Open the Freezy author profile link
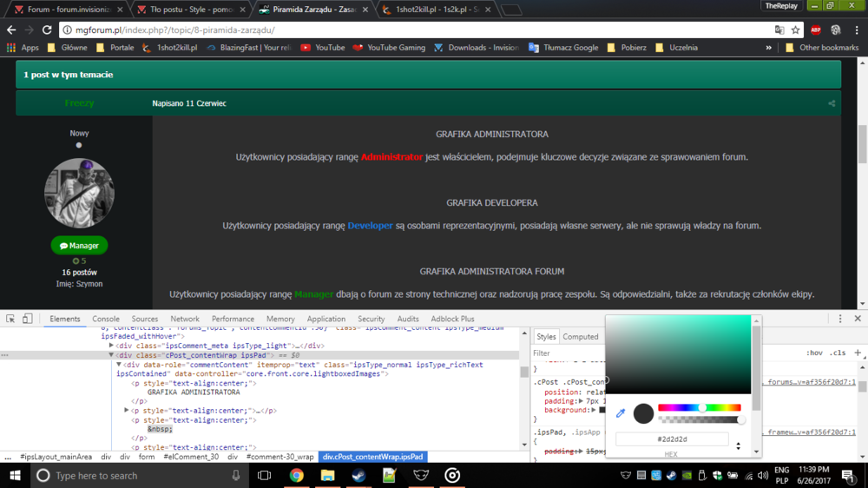 [79, 103]
